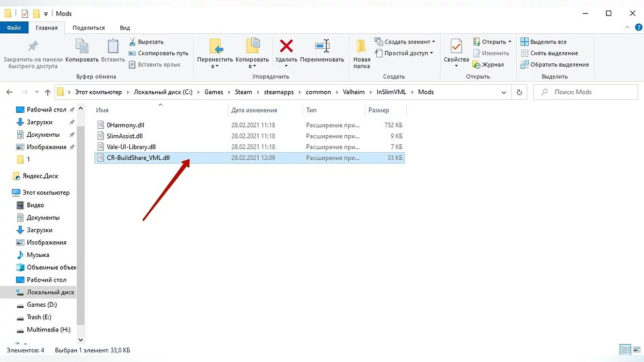Open file Свойства icon
The width and height of the screenshot is (644, 362).
(456, 47)
